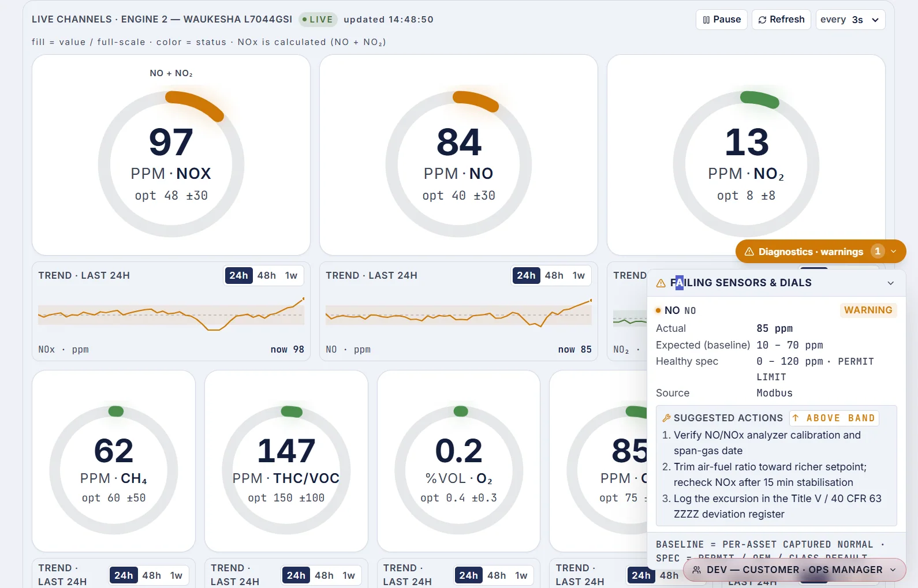The width and height of the screenshot is (918, 588).
Task: Click the 'NO + NO₂' label above NOX gauge
Action: [x=171, y=73]
